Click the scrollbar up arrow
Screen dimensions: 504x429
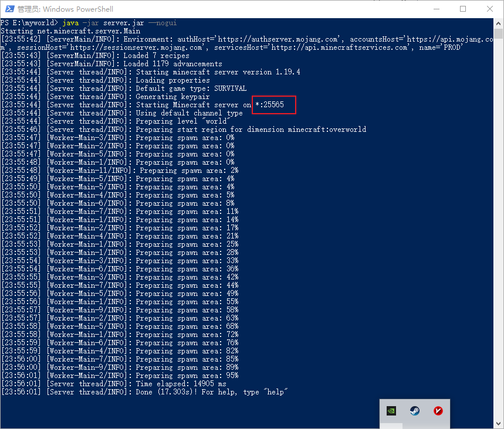(498, 23)
